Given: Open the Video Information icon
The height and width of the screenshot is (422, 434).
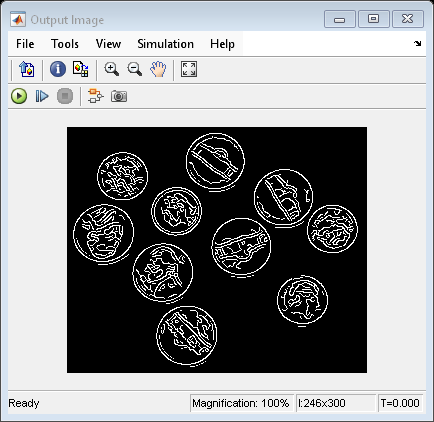Looking at the screenshot, I should [58, 69].
